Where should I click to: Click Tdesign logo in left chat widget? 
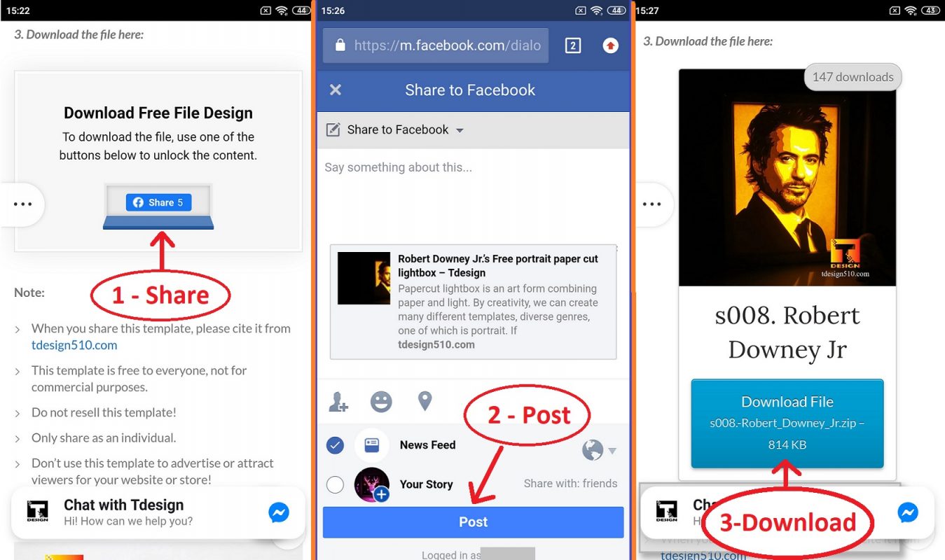tap(37, 512)
